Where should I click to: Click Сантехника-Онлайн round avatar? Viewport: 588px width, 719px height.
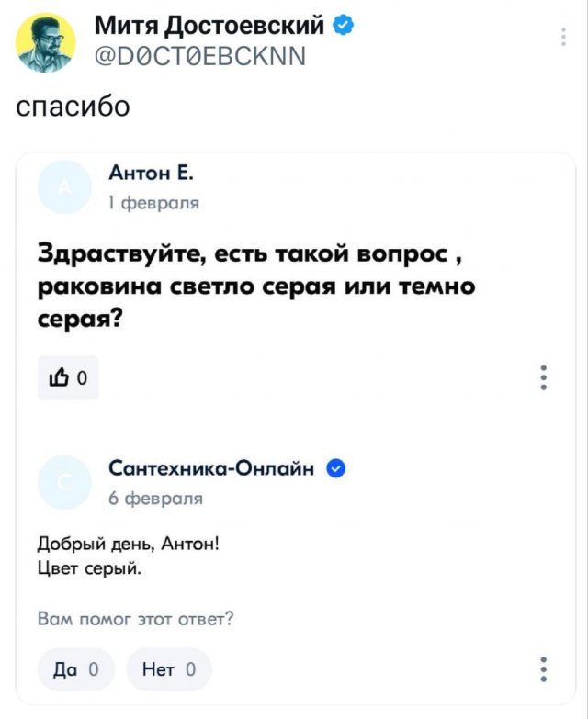[x=65, y=483]
